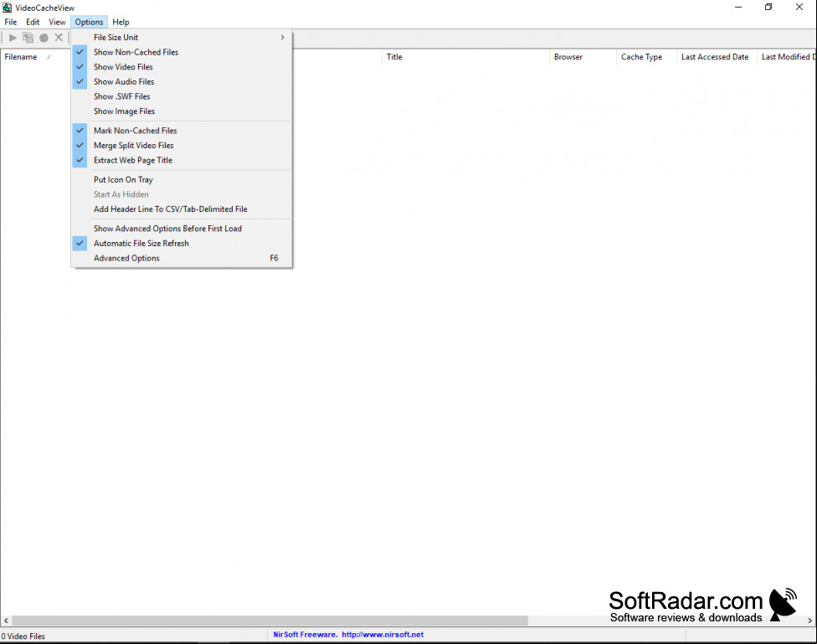
Task: Toggle off Show Video Files
Action: click(x=182, y=67)
